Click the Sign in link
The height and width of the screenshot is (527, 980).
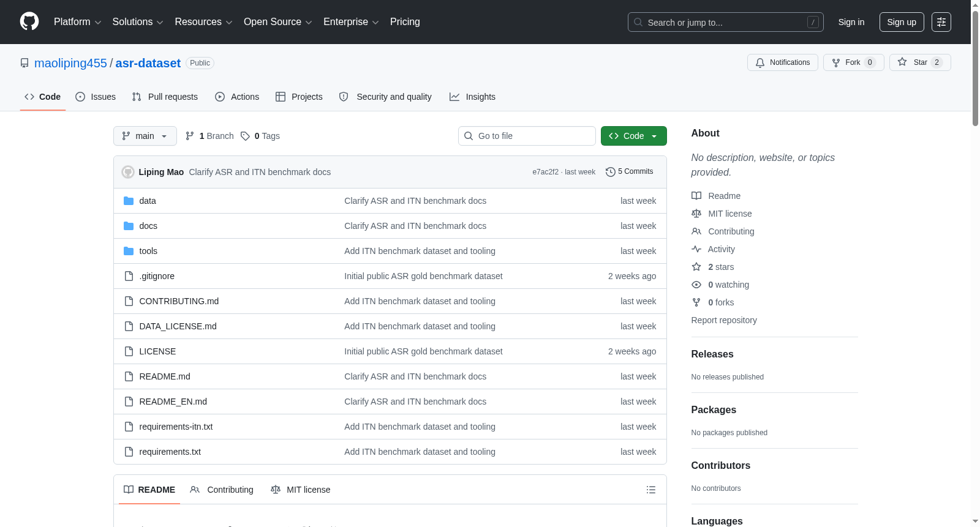(x=851, y=22)
